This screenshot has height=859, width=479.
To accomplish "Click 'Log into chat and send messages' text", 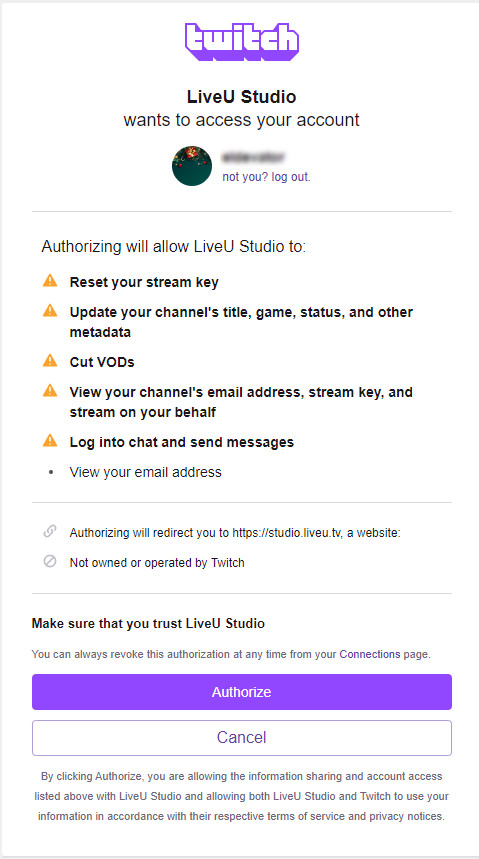I will click(181, 442).
